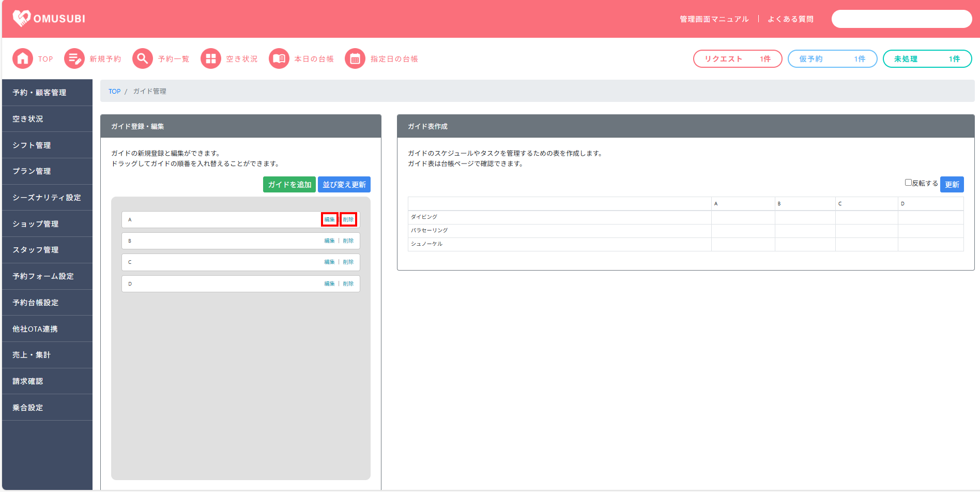Edit guide A via 編集 link
This screenshot has width=980, height=492.
(x=329, y=219)
